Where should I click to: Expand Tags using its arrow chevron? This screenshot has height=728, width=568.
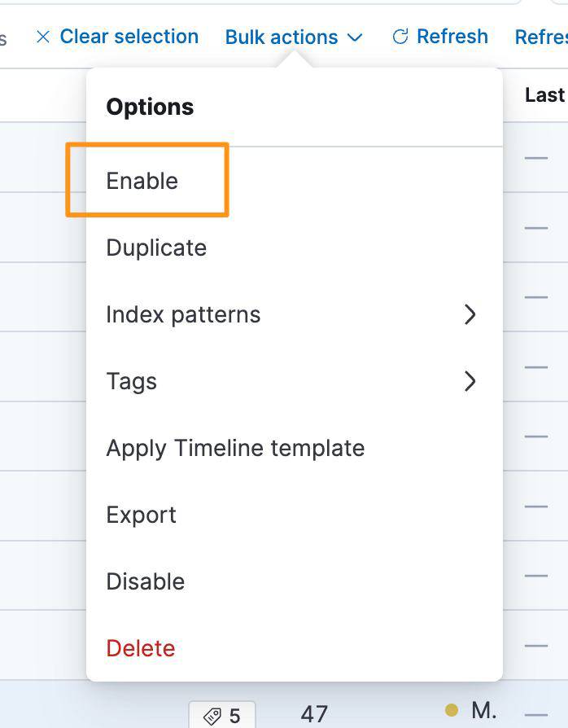pos(470,381)
